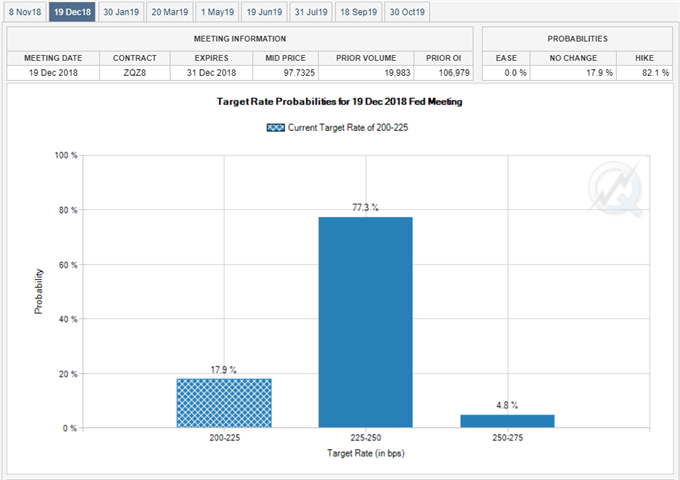Click the EASE column header

pos(506,58)
